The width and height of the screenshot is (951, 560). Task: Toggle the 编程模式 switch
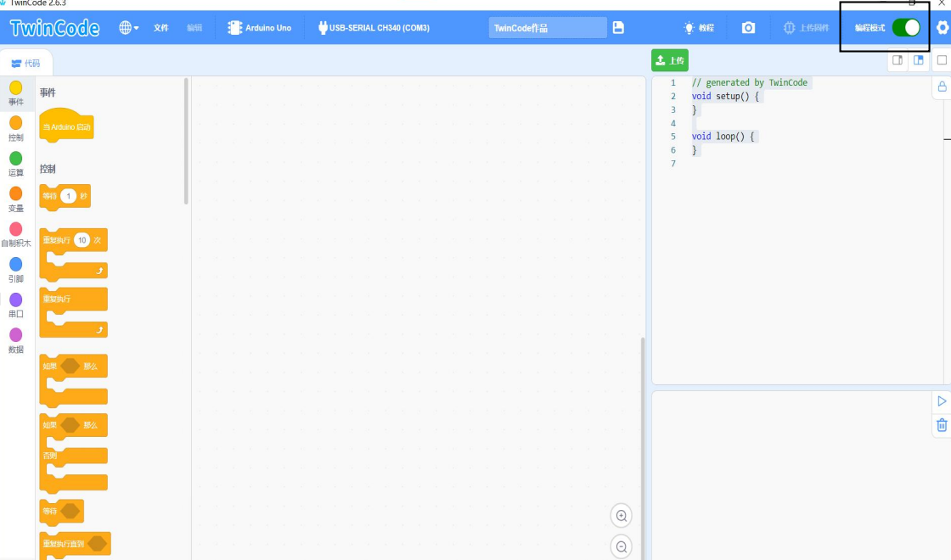pos(906,28)
